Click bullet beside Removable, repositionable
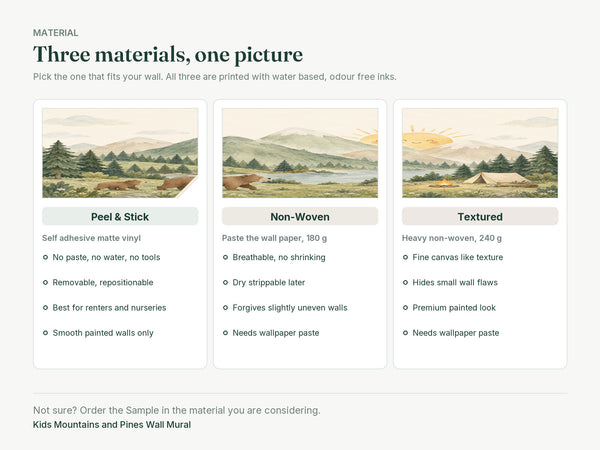600x450 pixels. (45, 282)
